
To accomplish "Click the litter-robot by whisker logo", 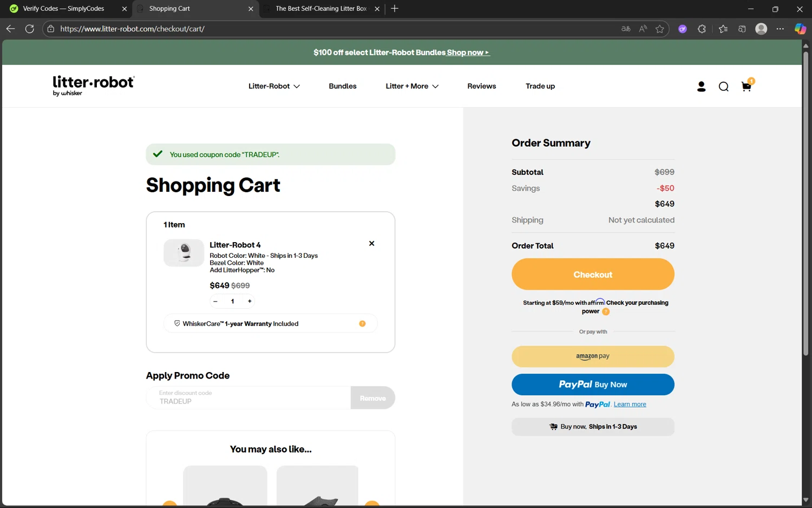I will tap(94, 86).
